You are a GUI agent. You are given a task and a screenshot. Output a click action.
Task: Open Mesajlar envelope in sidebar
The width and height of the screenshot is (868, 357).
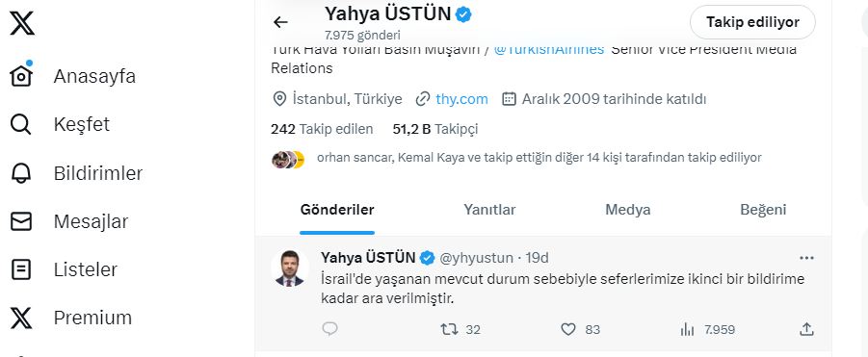click(69, 221)
